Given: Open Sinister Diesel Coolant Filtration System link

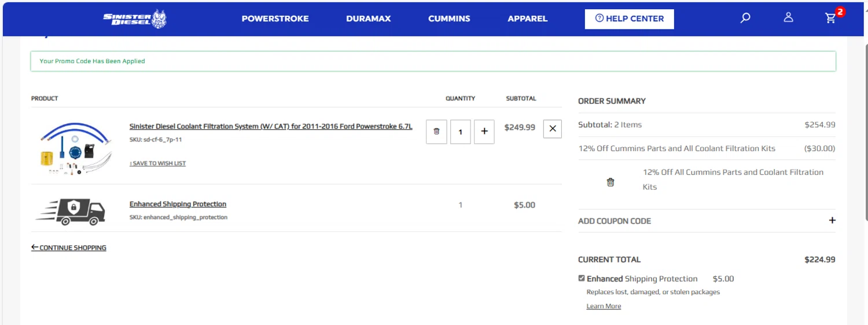Looking at the screenshot, I should pos(271,126).
